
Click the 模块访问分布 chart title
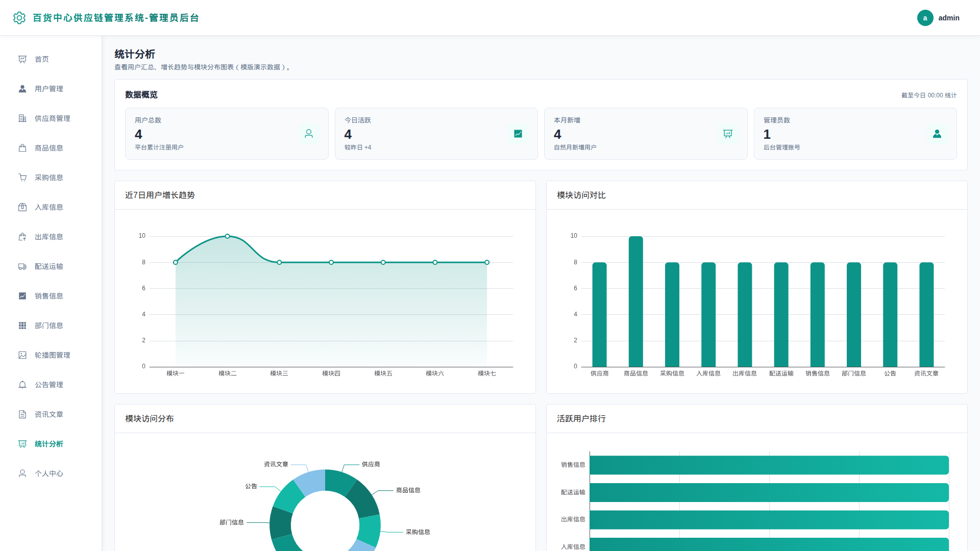pyautogui.click(x=150, y=418)
